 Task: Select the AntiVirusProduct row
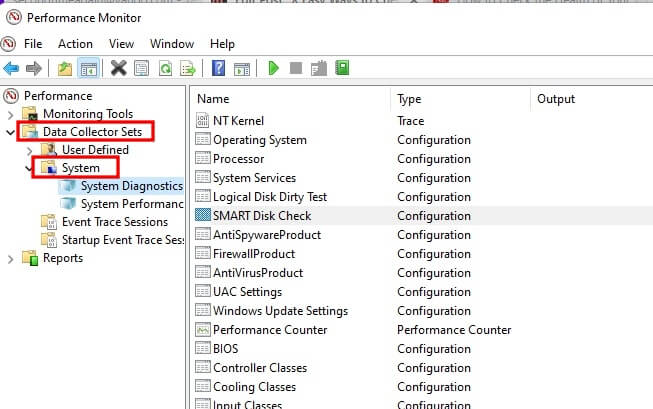(x=421, y=273)
